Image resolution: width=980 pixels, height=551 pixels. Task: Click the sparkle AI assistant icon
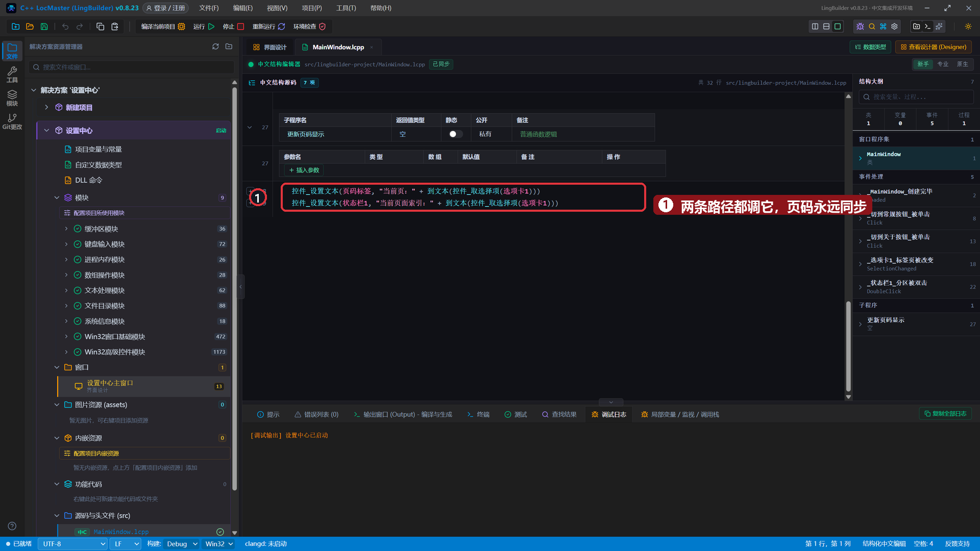pos(939,27)
